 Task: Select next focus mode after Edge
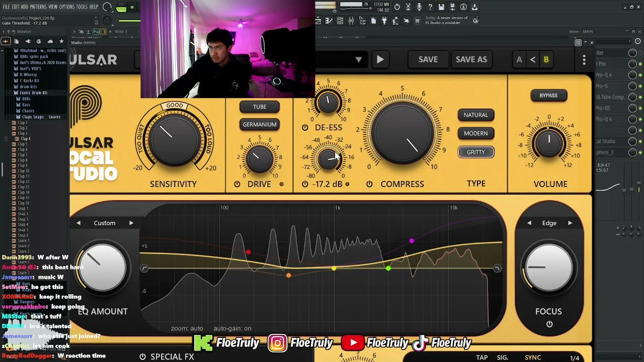pos(570,223)
